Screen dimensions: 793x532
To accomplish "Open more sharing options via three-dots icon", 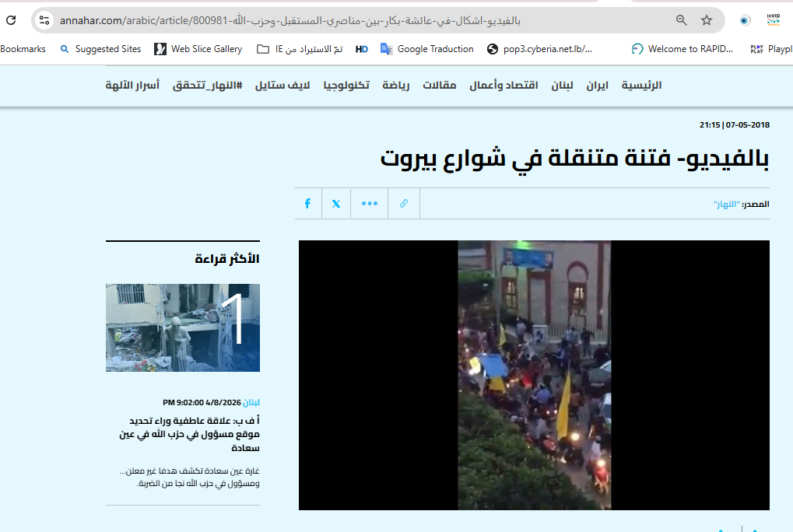I will click(369, 203).
